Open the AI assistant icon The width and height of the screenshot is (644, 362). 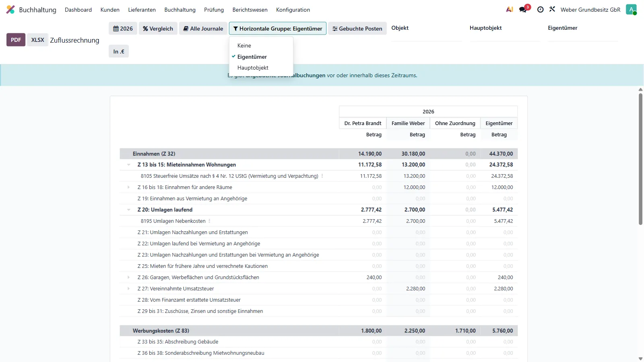(x=510, y=9)
